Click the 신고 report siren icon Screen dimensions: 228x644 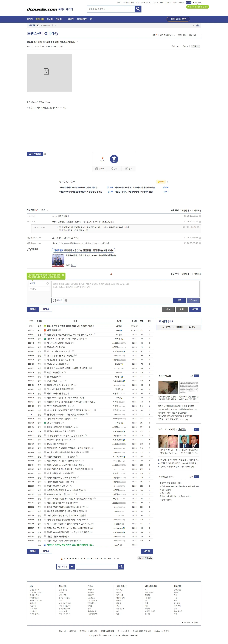(x=129, y=169)
